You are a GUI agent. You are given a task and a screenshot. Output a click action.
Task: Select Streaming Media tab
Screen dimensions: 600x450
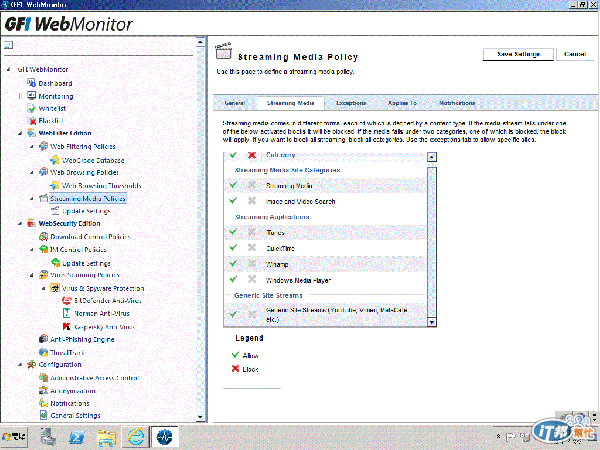pos(290,103)
